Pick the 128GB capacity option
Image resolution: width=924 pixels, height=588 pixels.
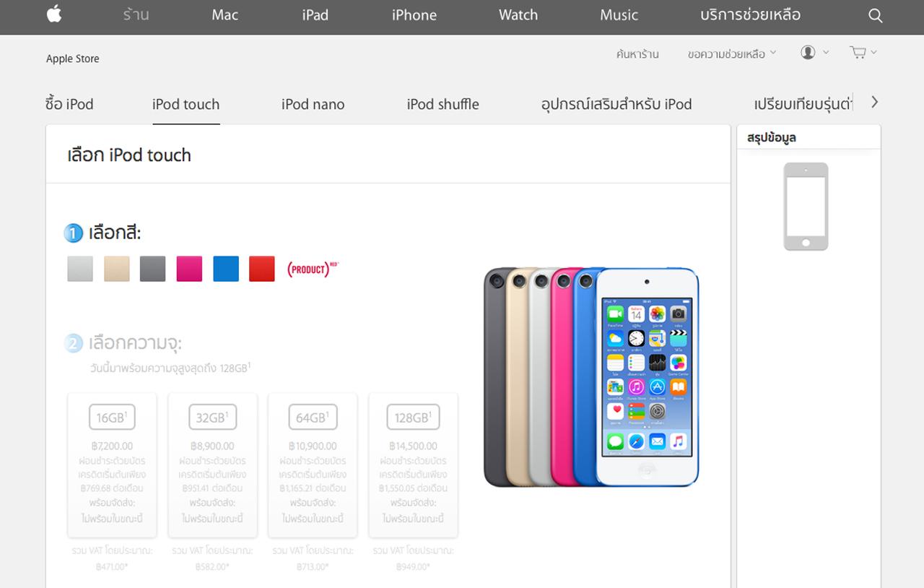[413, 465]
